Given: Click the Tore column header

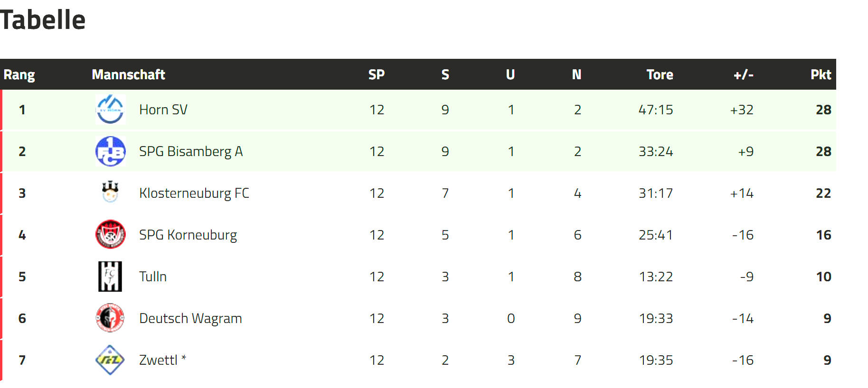Looking at the screenshot, I should tap(660, 74).
